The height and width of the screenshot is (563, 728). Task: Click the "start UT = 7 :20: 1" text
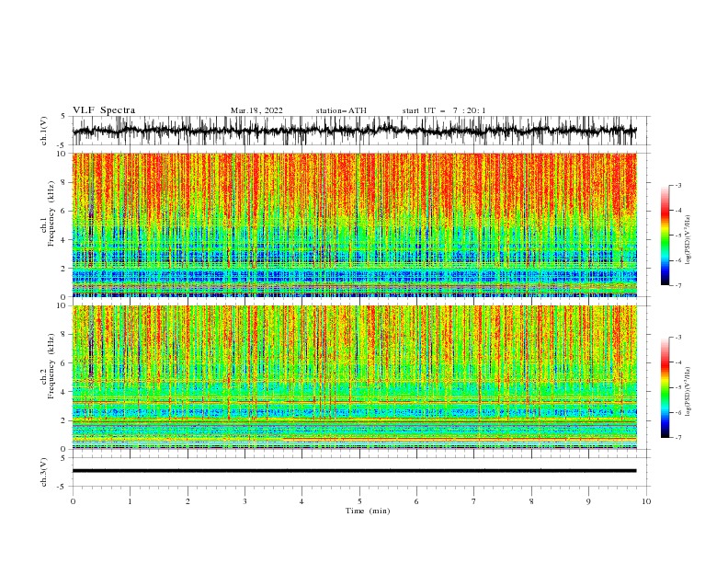444,110
